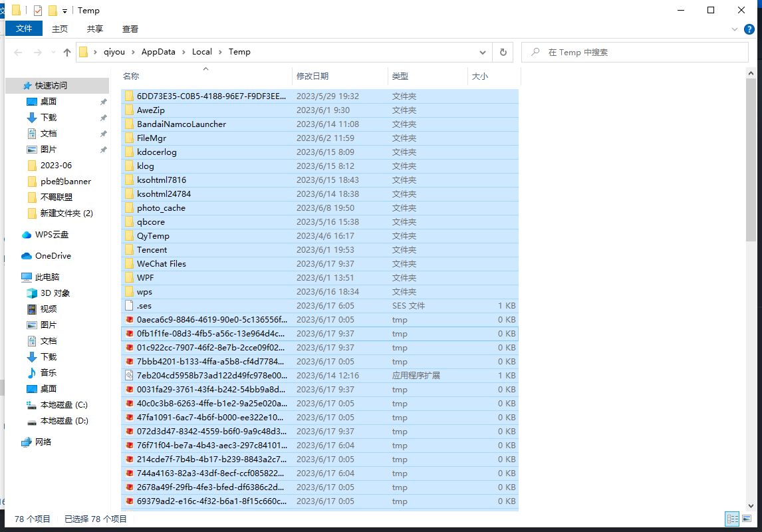The image size is (762, 532).
Task: Click the pin icon next to 桌面
Action: (x=103, y=102)
